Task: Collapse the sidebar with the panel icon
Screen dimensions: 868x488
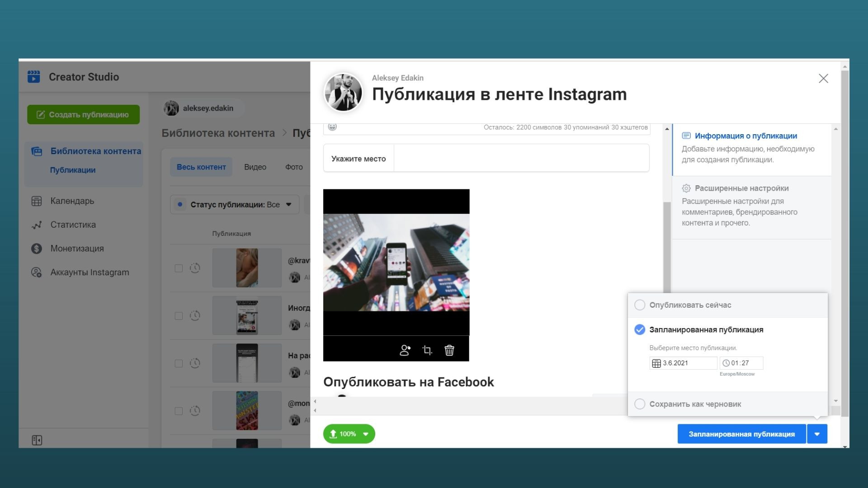Action: tap(37, 440)
